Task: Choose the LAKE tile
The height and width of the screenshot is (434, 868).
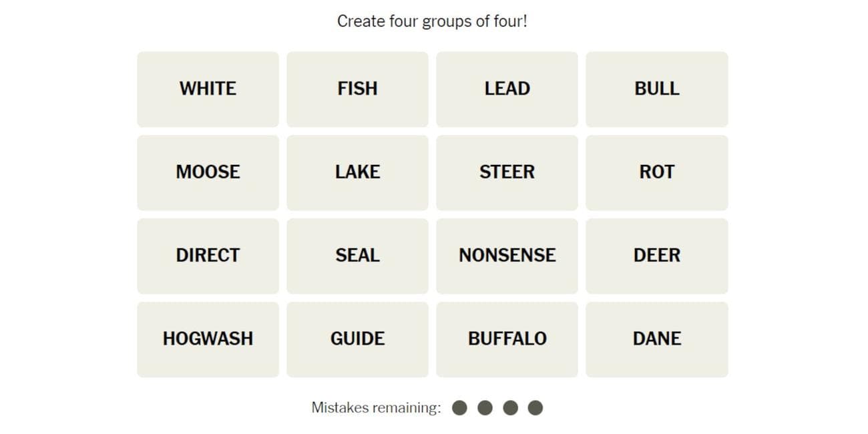Action: (x=357, y=172)
